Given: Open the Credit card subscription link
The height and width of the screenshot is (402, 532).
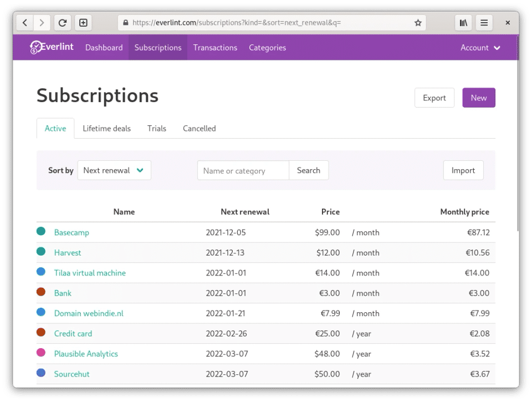Looking at the screenshot, I should coord(73,333).
